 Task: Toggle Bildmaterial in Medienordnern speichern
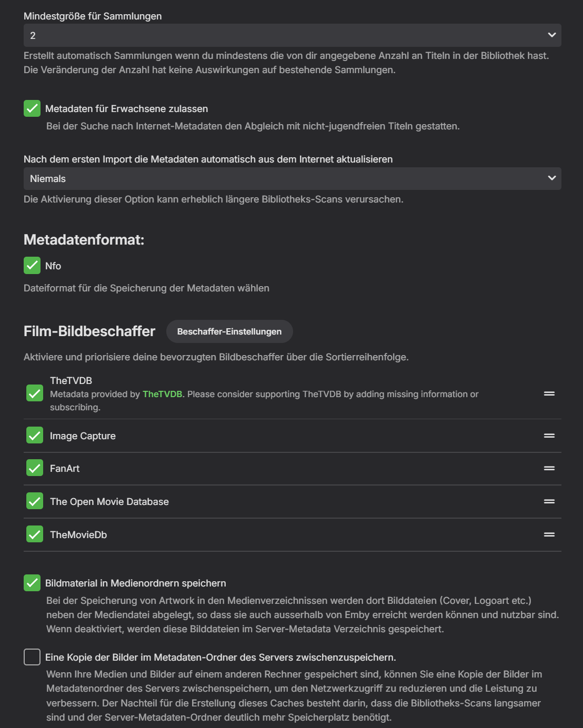32,583
